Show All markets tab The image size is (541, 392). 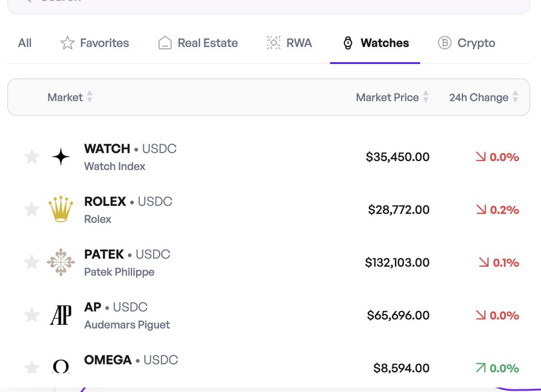point(25,43)
